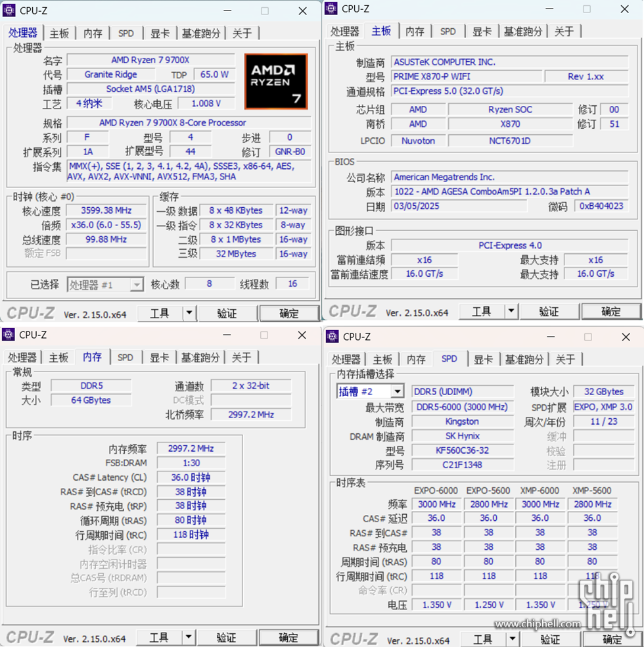Click the SPD extension value "EXPO, XMP 3.0"

(604, 407)
